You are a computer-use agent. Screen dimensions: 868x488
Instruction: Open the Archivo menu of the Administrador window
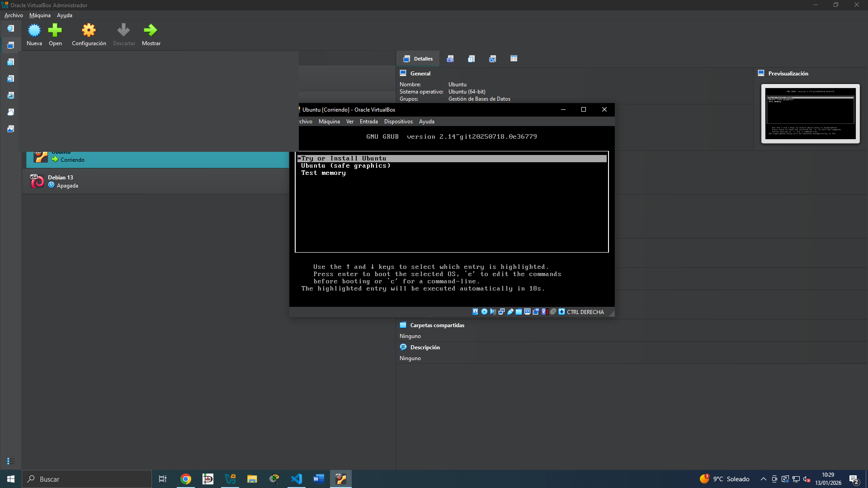[14, 15]
